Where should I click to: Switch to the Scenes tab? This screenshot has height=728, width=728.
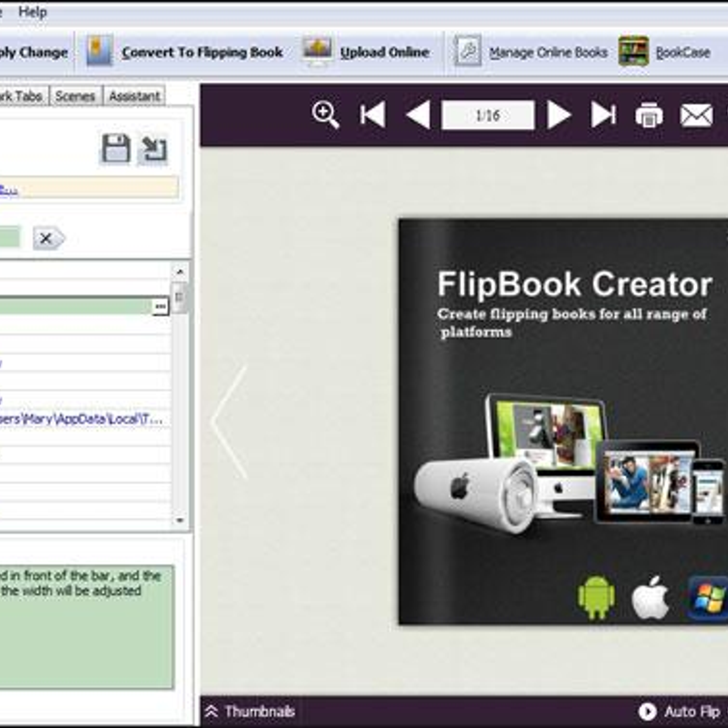[x=76, y=96]
